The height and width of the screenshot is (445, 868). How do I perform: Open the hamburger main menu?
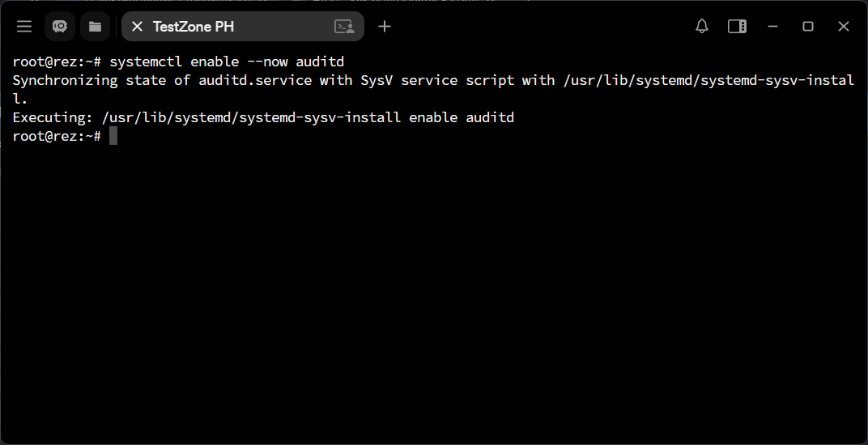coord(24,27)
